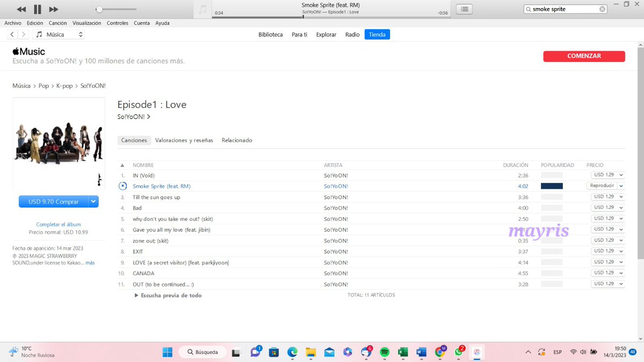Sort tracks by the NOMBRE column
This screenshot has height=362, width=644.
click(143, 165)
